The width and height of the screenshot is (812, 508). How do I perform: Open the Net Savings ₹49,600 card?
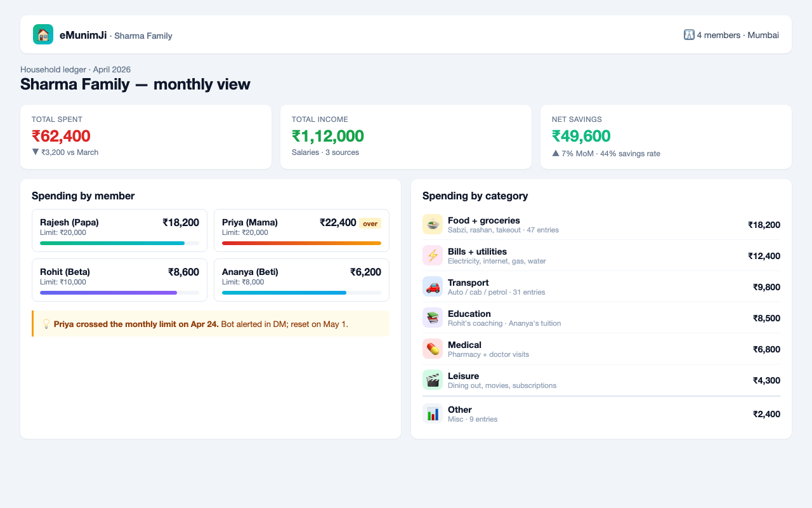point(666,137)
